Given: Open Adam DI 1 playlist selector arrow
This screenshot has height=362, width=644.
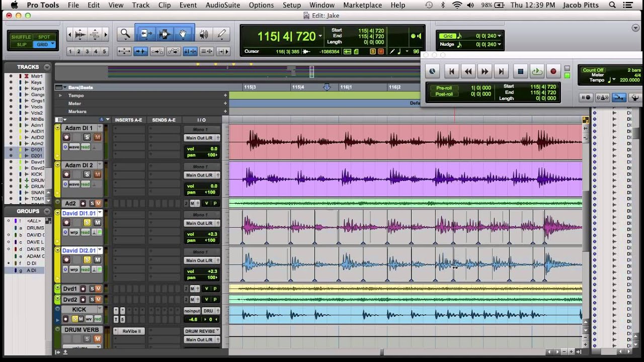Looking at the screenshot, I should click(x=99, y=128).
